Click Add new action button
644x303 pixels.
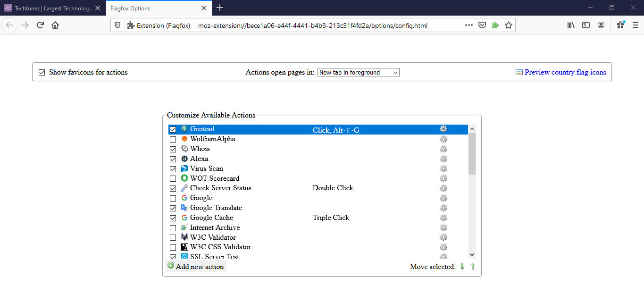(196, 266)
